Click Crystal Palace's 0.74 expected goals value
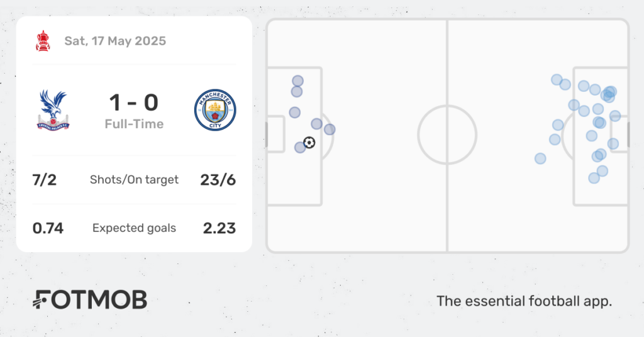This screenshot has height=337, width=644. pyautogui.click(x=48, y=228)
